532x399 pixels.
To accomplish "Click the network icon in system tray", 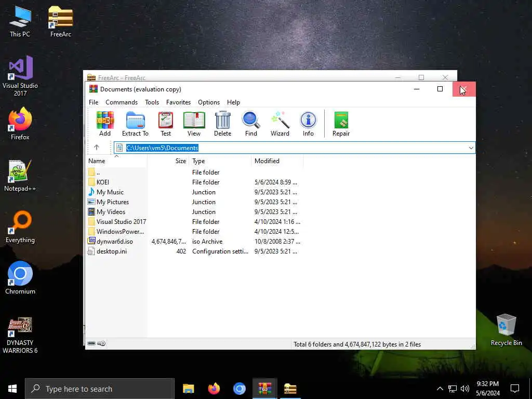I will click(x=453, y=389).
